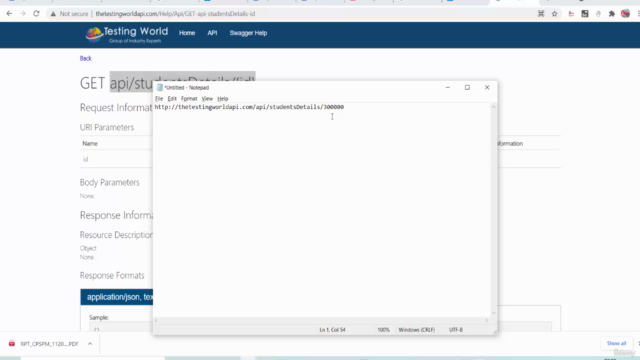This screenshot has height=360, width=640.
Task: Click the browser address bar URL
Action: (x=175, y=14)
